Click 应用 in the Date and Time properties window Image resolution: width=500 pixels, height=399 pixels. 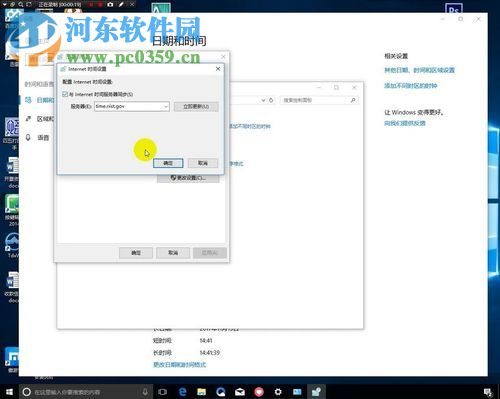click(210, 253)
